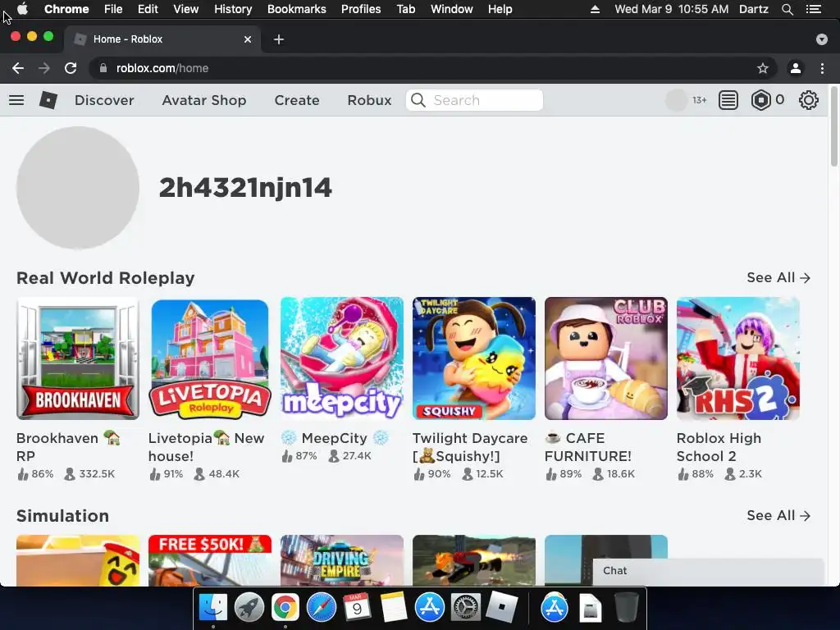Open the Club Roblox CAFE FURNITURE thumbnail
The height and width of the screenshot is (630, 840).
point(606,358)
